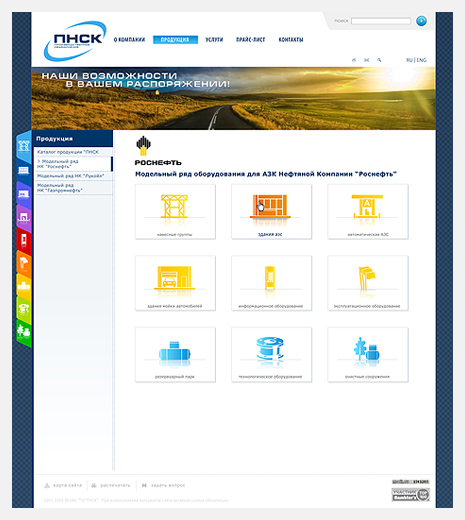The height and width of the screenshot is (520, 465).
Task: Open the Прайс-лист menu item
Action: pyautogui.click(x=250, y=40)
